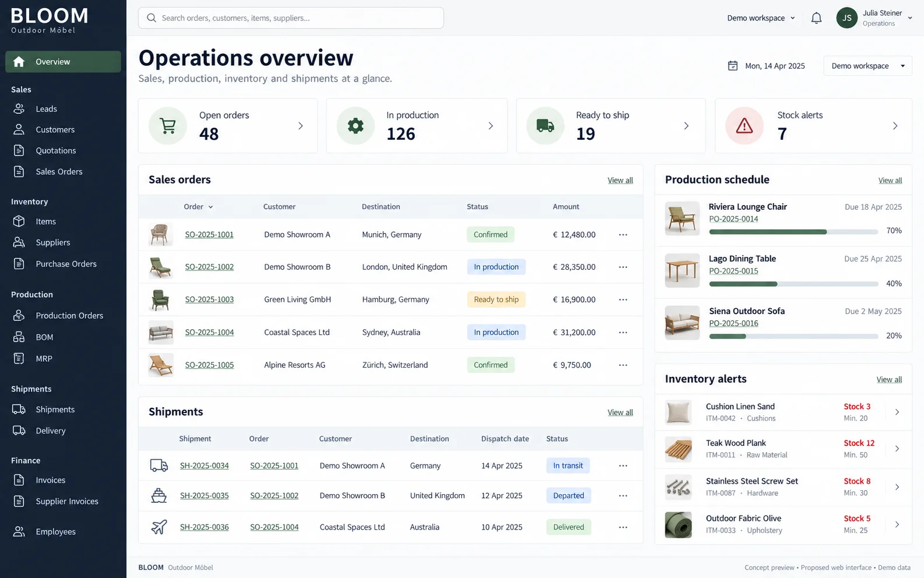Open more actions for order SO-2025-1005
The image size is (924, 578).
coord(623,365)
